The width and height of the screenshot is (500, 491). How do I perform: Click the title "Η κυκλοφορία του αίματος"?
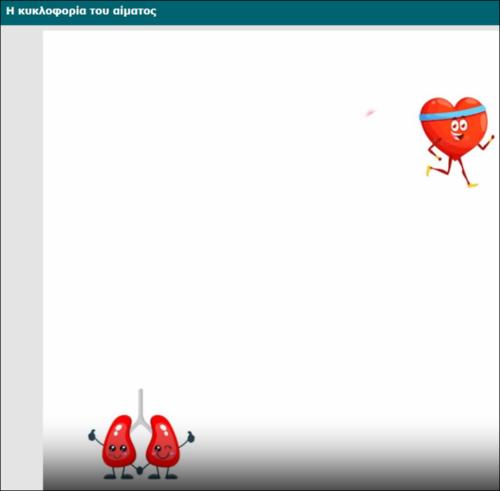(81, 11)
